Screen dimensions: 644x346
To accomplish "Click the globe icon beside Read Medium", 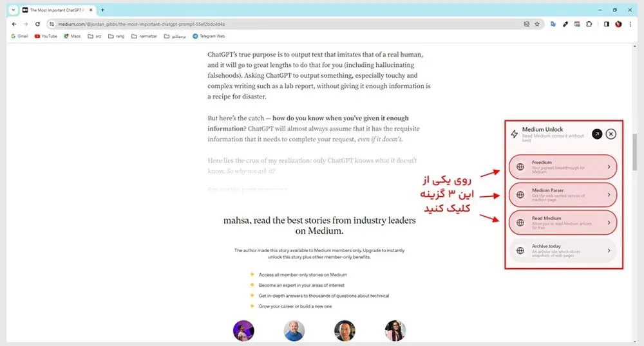I will coord(520,223).
